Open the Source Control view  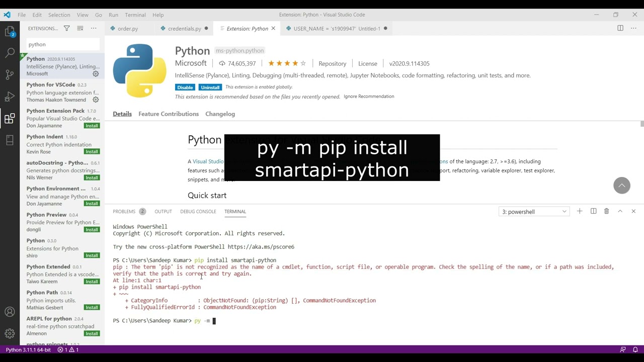click(10, 75)
